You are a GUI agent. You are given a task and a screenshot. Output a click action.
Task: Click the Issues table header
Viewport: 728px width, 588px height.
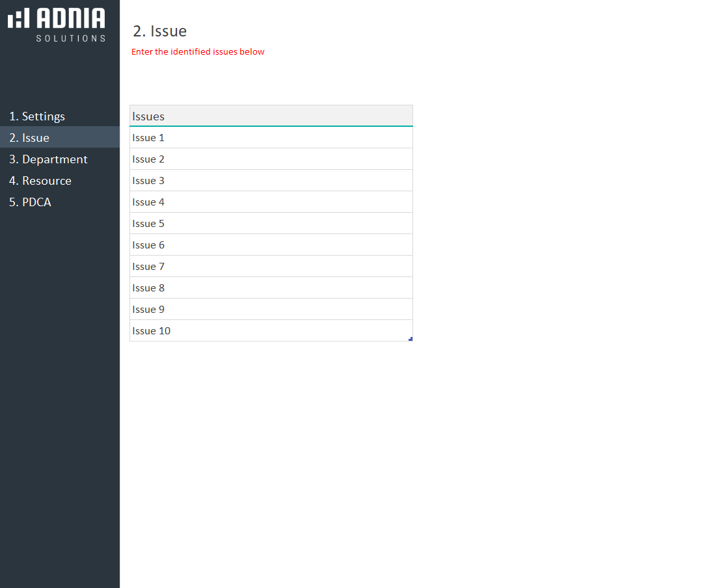click(x=271, y=116)
